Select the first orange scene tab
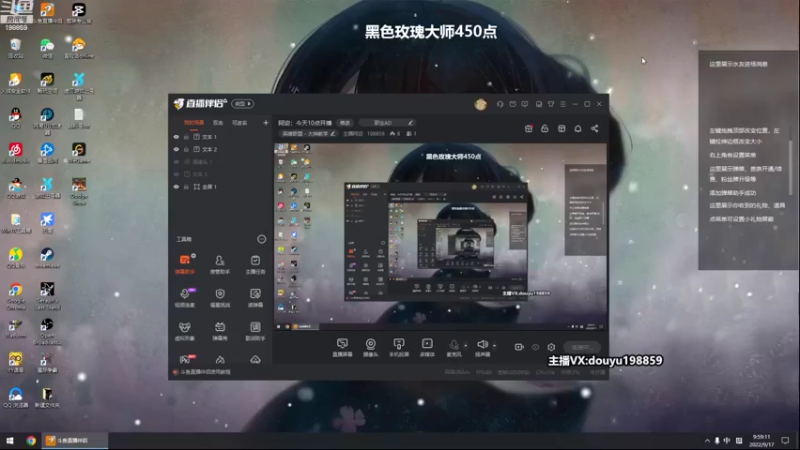The height and width of the screenshot is (450, 800). pos(194,123)
